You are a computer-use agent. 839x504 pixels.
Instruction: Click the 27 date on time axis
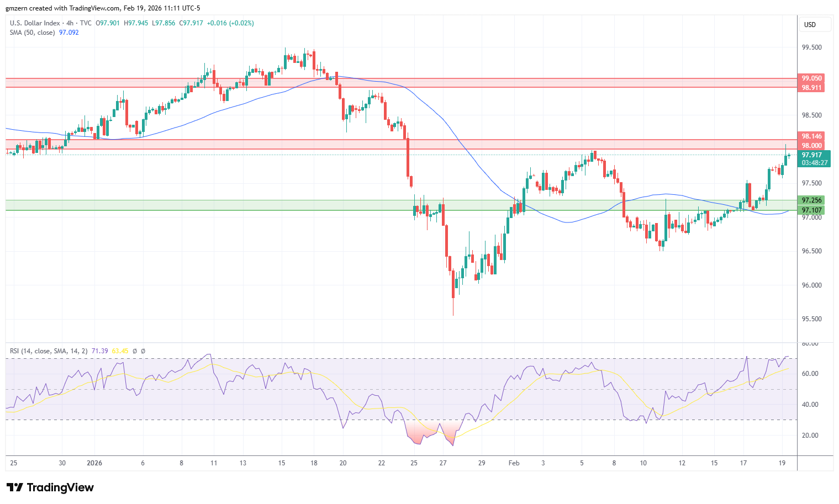pyautogui.click(x=443, y=463)
